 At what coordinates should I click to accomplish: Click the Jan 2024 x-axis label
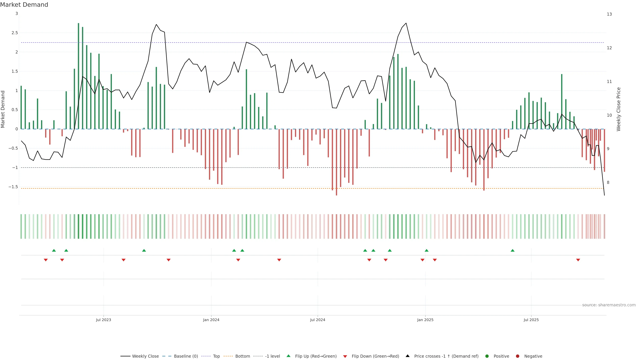tap(211, 320)
